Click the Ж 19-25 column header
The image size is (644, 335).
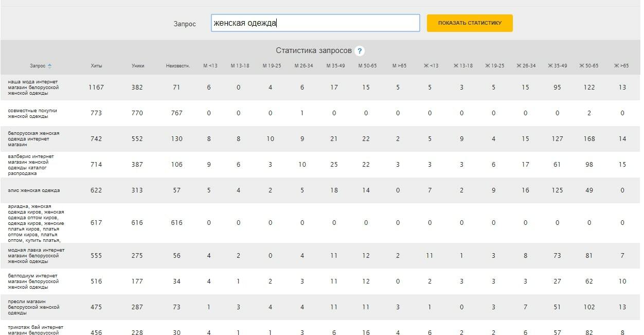[495, 66]
